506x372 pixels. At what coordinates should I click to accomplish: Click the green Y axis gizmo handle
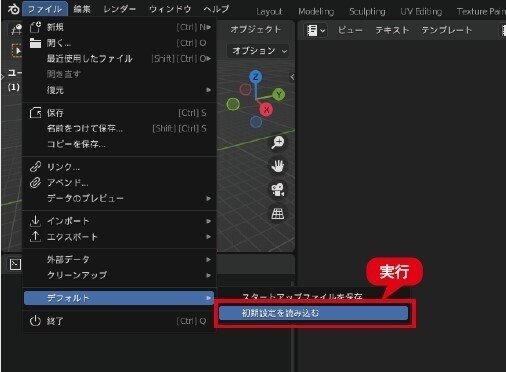click(279, 94)
